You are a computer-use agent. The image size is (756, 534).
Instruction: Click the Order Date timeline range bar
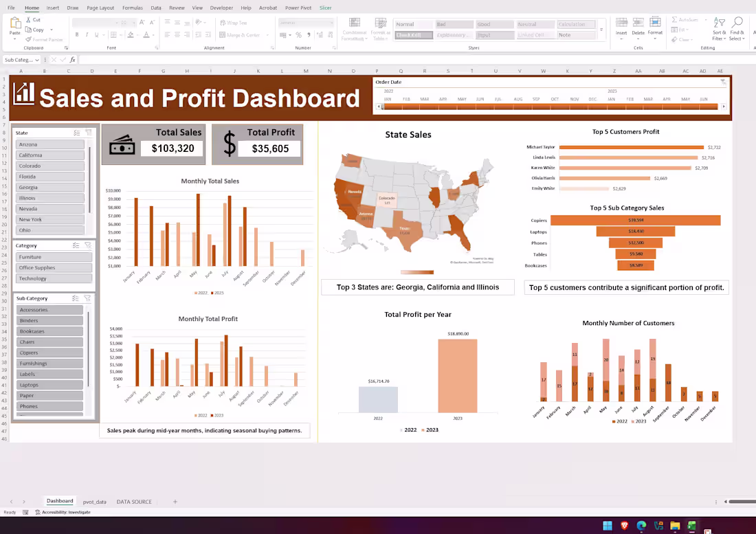click(x=550, y=107)
